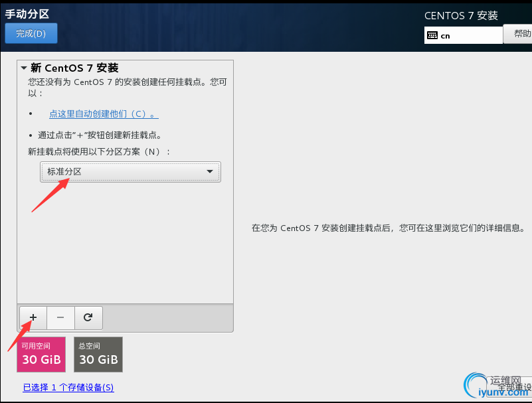This screenshot has width=532, height=403.
Task: Open 已选择 1 个存储设备(S) link
Action: 68,387
